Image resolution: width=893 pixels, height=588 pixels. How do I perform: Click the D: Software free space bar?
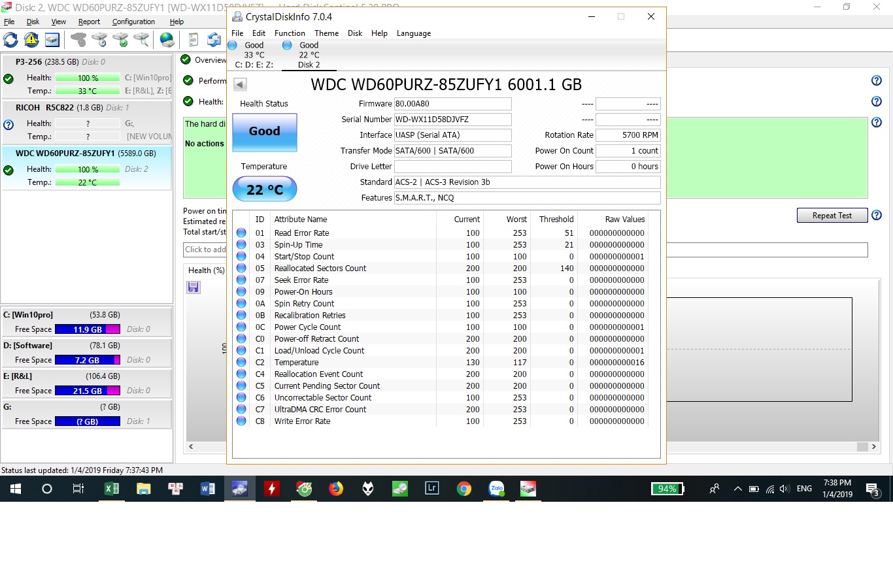click(x=88, y=360)
